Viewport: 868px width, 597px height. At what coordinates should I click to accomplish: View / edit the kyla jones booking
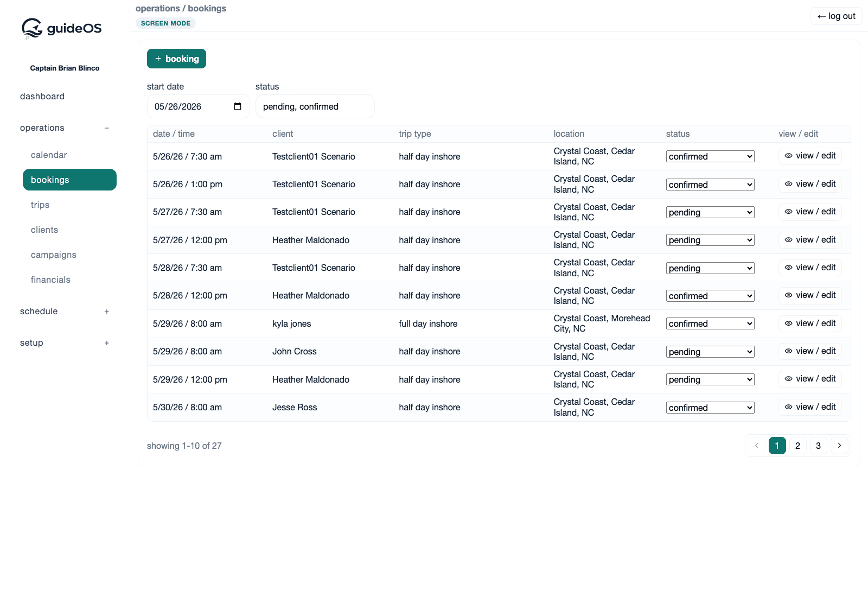(810, 323)
